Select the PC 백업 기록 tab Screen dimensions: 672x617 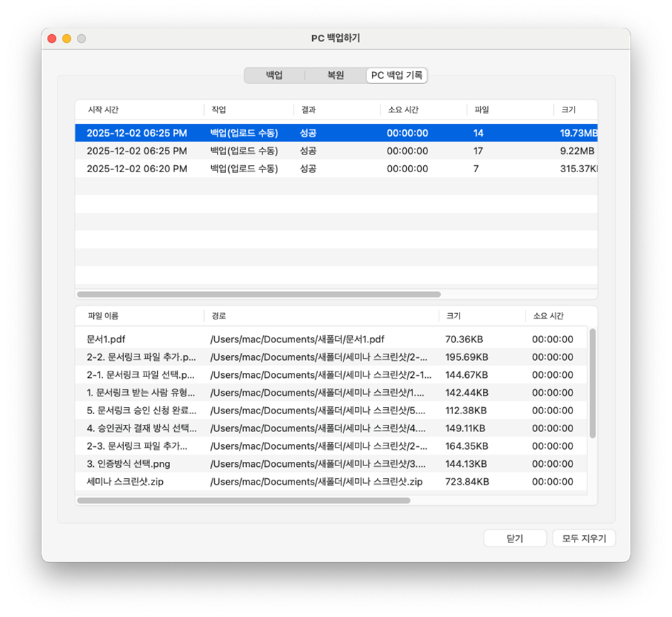(x=396, y=75)
